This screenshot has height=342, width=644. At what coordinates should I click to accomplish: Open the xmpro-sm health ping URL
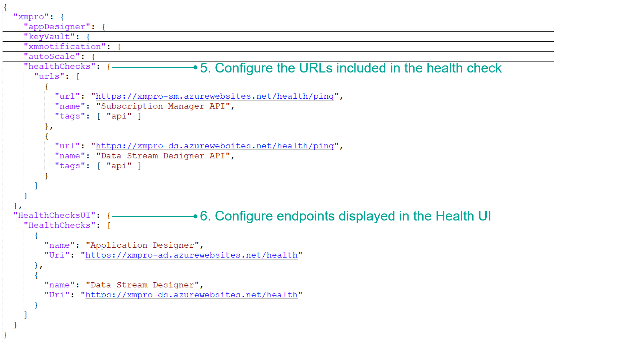[215, 96]
